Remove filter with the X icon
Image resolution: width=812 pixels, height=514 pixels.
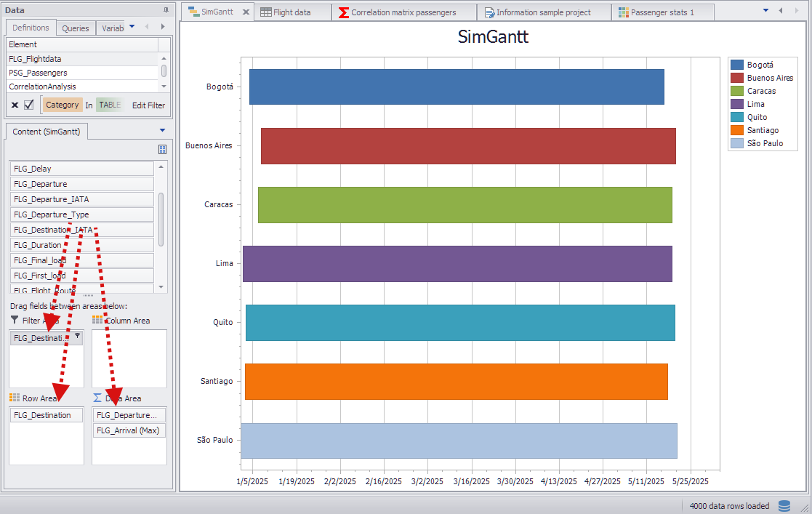(15, 105)
